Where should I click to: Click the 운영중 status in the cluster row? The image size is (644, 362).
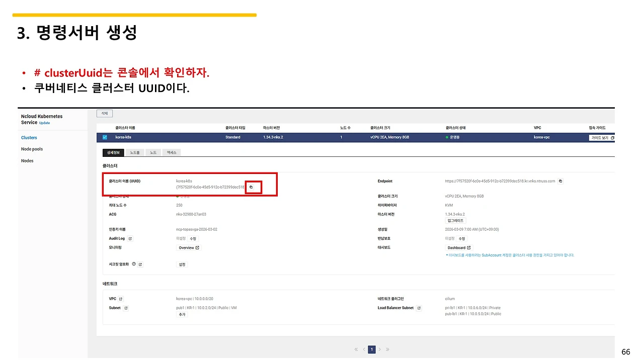pos(453,137)
